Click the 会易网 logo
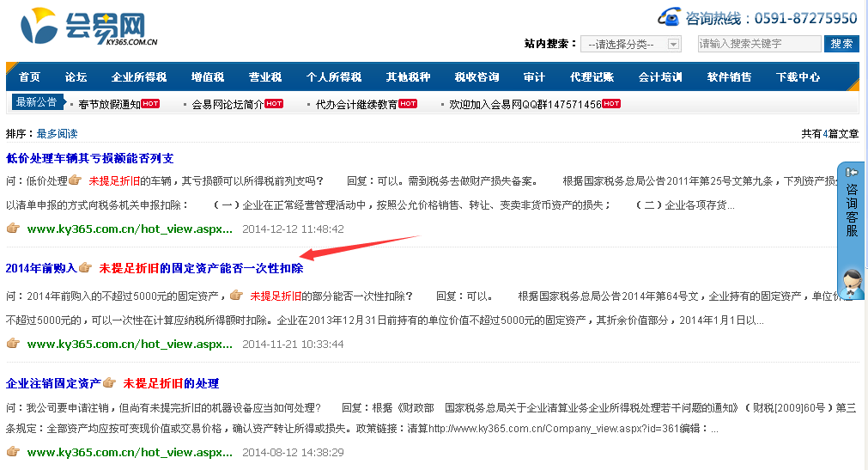 (x=88, y=27)
